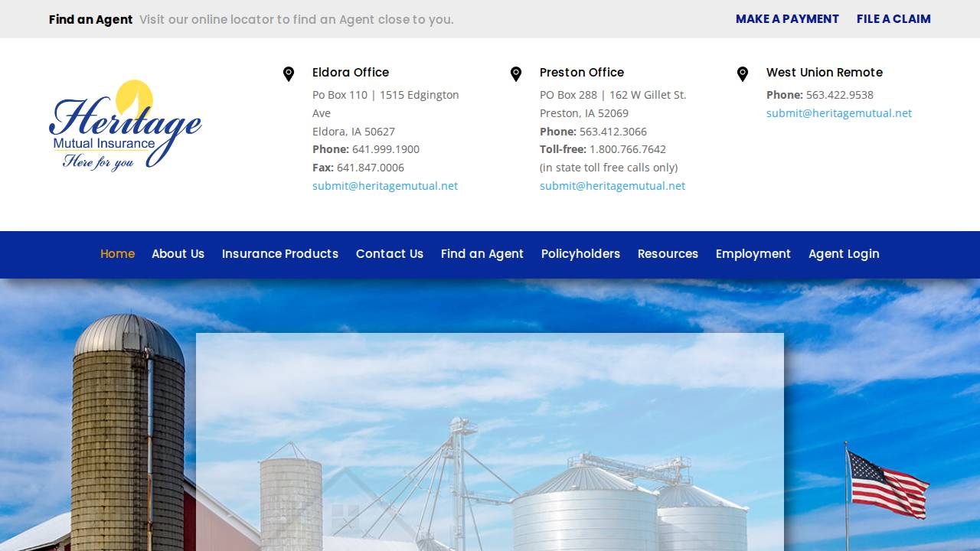Click the Eldora Office email address link
Screen dimensions: 980x551
(x=384, y=185)
